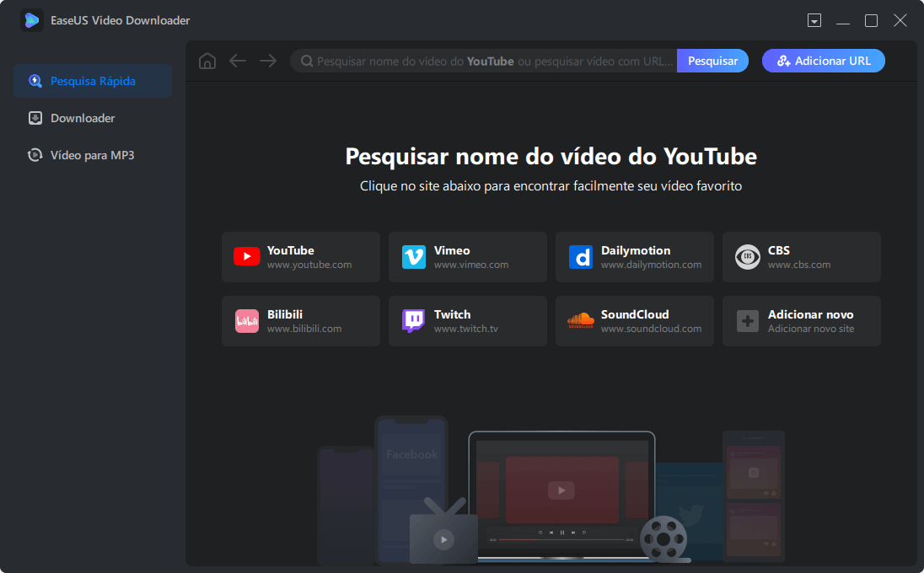Click 'Pesquisar nome do vídeo do YouTube' heading

point(551,157)
